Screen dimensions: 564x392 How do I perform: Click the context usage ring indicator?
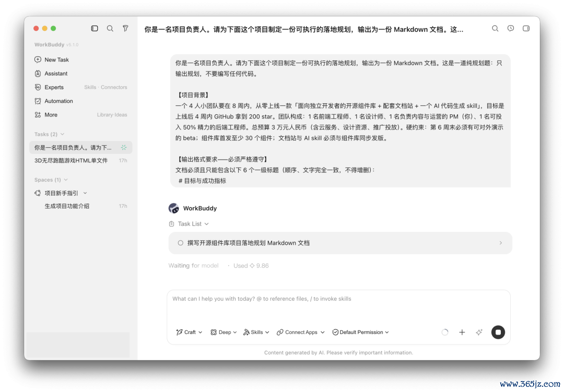445,332
